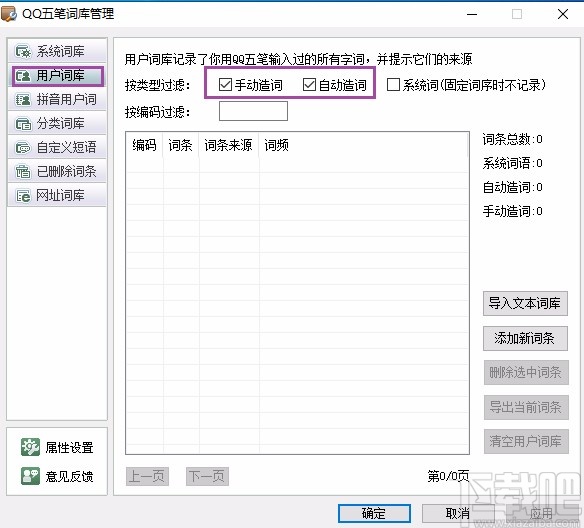The width and height of the screenshot is (584, 528).
Task: Click the 网址词库 sidebar icon
Action: (23, 195)
